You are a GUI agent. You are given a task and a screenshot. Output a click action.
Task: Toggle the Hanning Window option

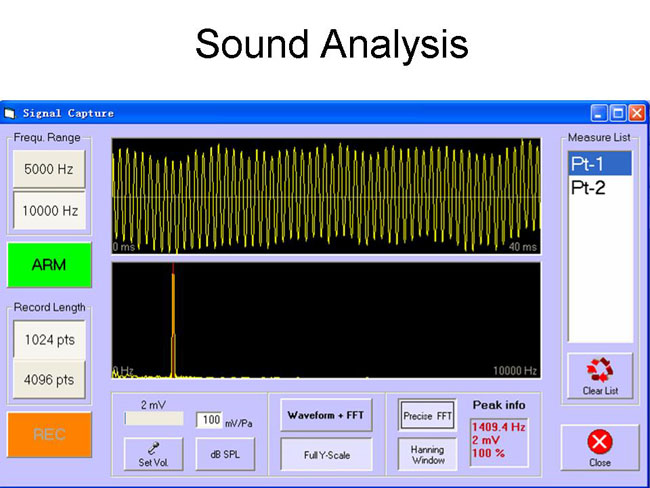427,454
